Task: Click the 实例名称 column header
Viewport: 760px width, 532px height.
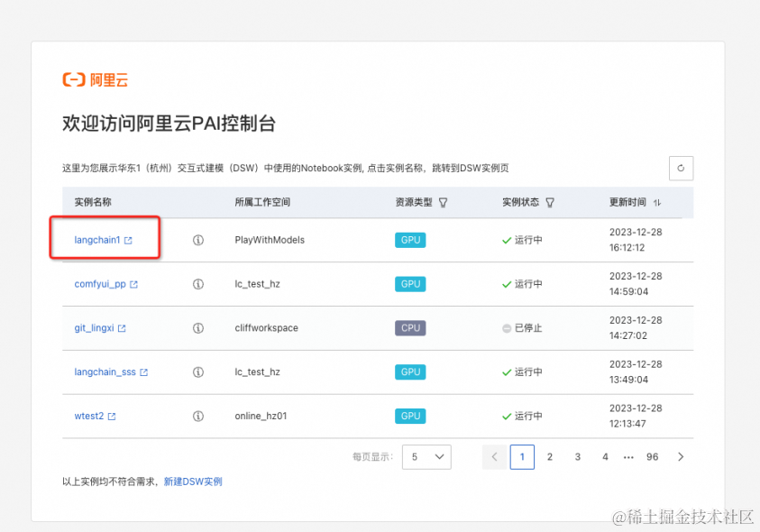Action: click(x=93, y=202)
